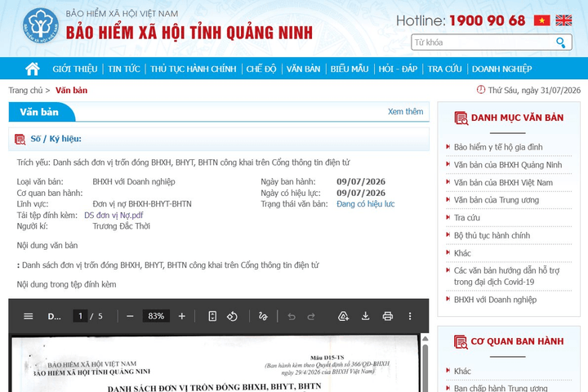Click the 09/07/2026 Ngày ban hành date

(x=361, y=181)
